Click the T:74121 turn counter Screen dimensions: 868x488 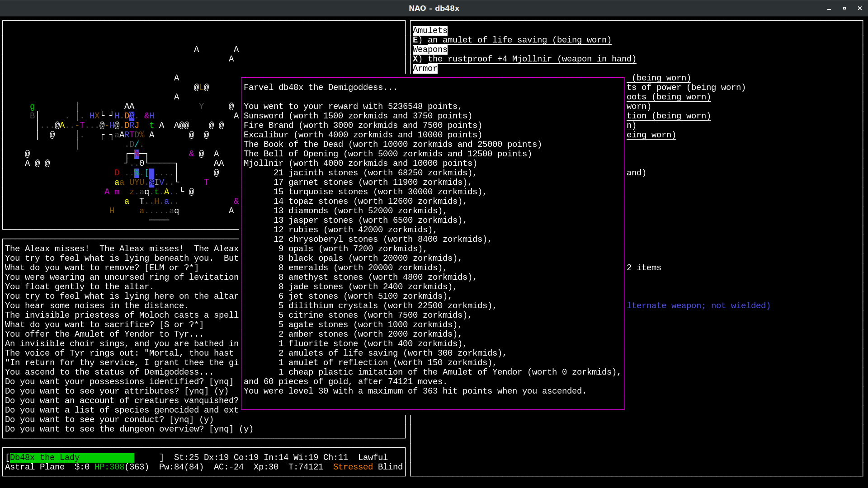coord(306,467)
